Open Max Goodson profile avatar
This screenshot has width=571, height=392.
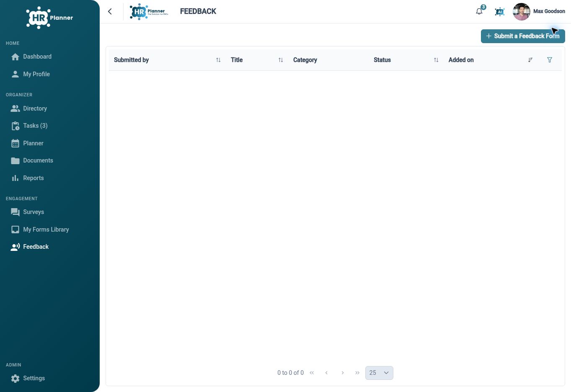coord(521,12)
